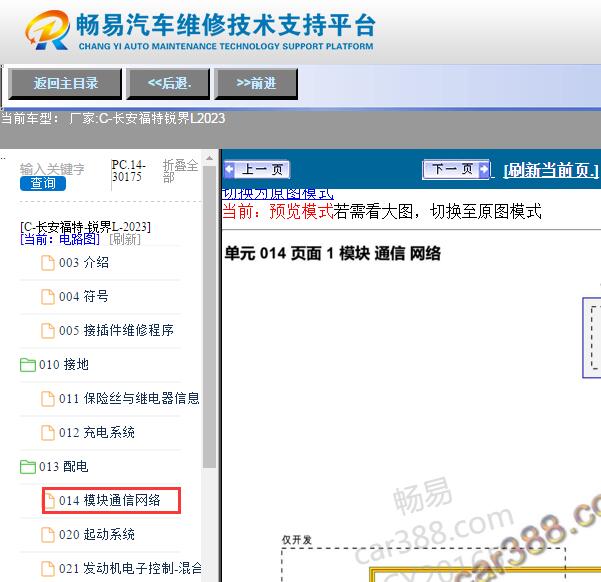Return to main directory via 返回主目录
Screen dimensions: 601x582
(65, 84)
